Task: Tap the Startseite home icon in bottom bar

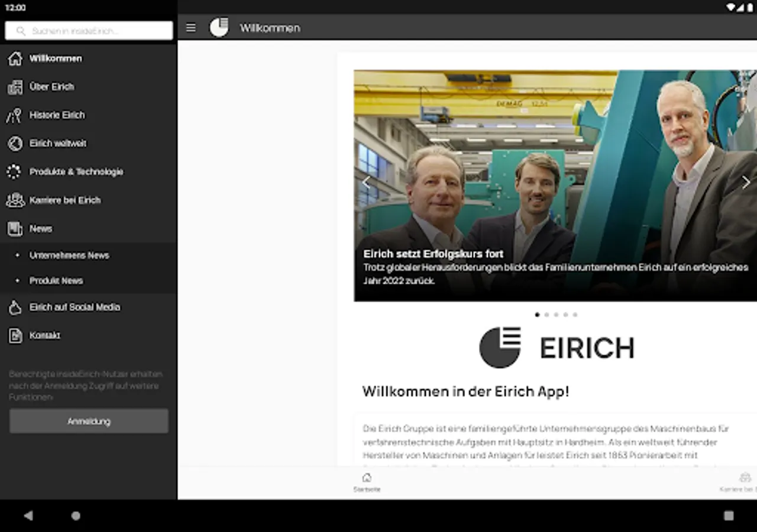Action: (x=367, y=478)
